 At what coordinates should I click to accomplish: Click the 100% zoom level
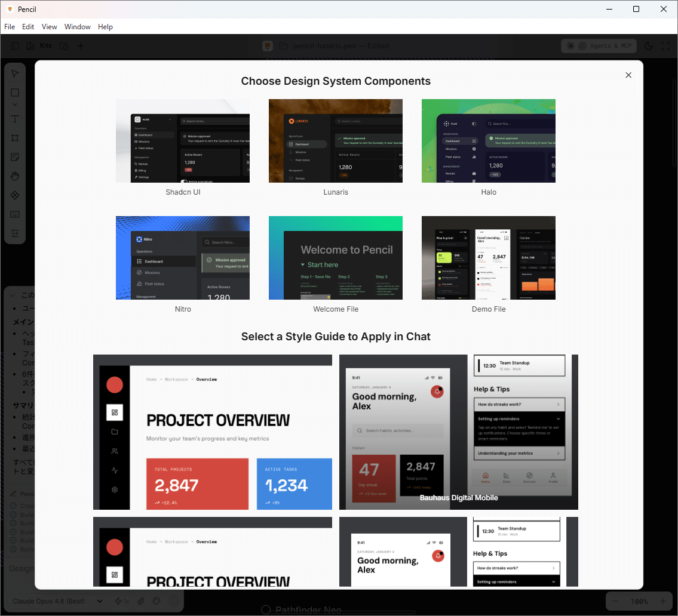tap(639, 601)
